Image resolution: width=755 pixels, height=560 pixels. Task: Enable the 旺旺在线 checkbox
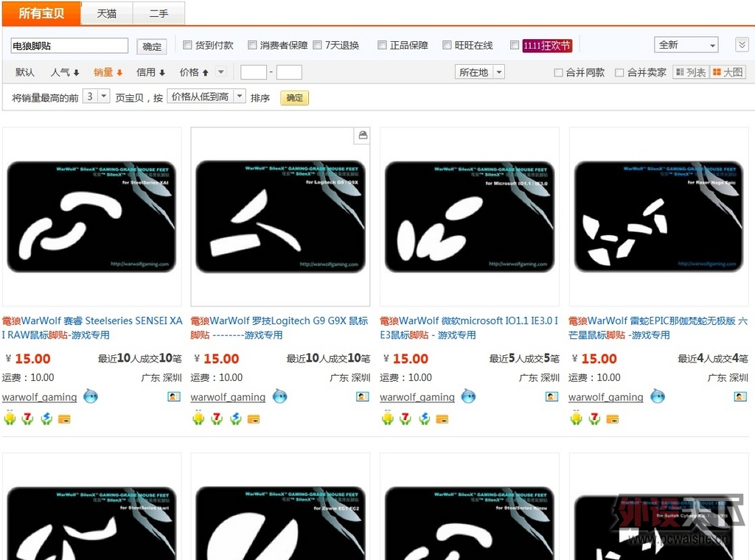[x=447, y=45]
